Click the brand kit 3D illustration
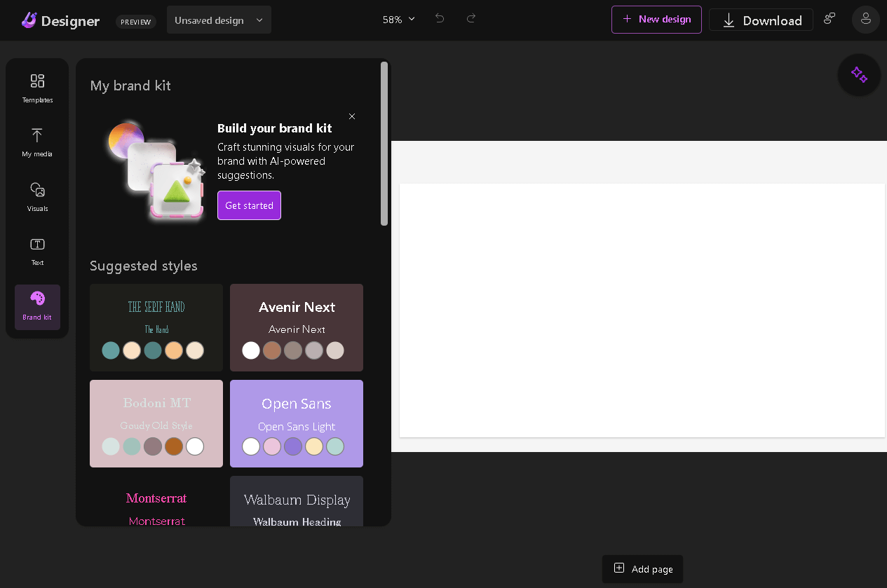Viewport: 887px width, 588px height. pos(156,170)
